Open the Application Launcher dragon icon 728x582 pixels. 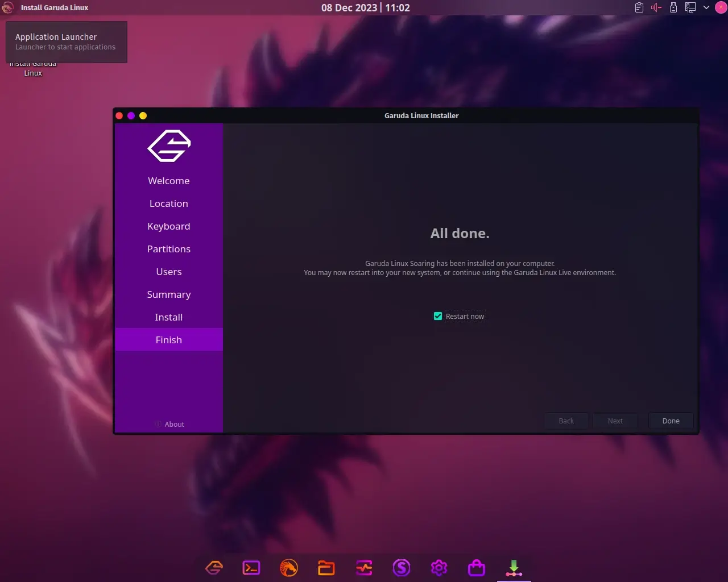coord(7,7)
